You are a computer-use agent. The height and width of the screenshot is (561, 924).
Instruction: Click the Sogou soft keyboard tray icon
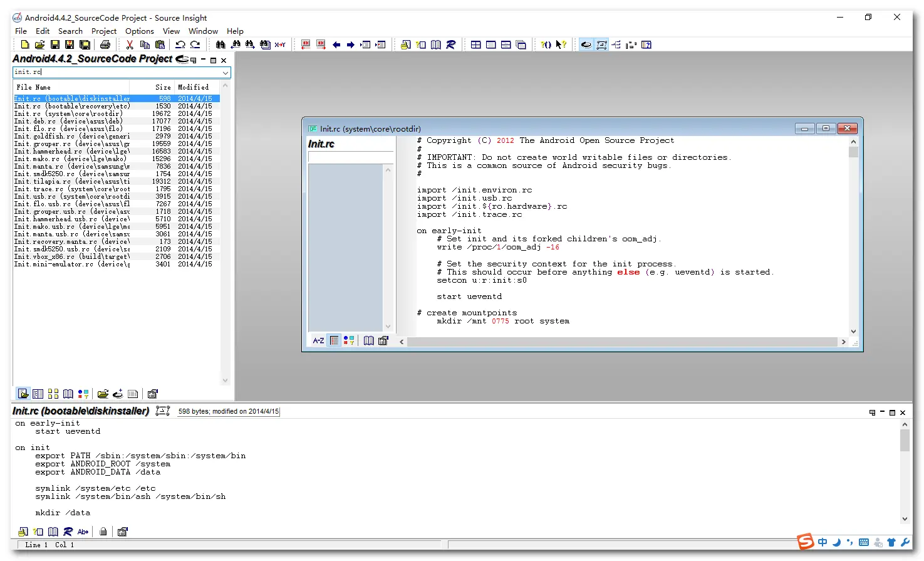(x=864, y=542)
